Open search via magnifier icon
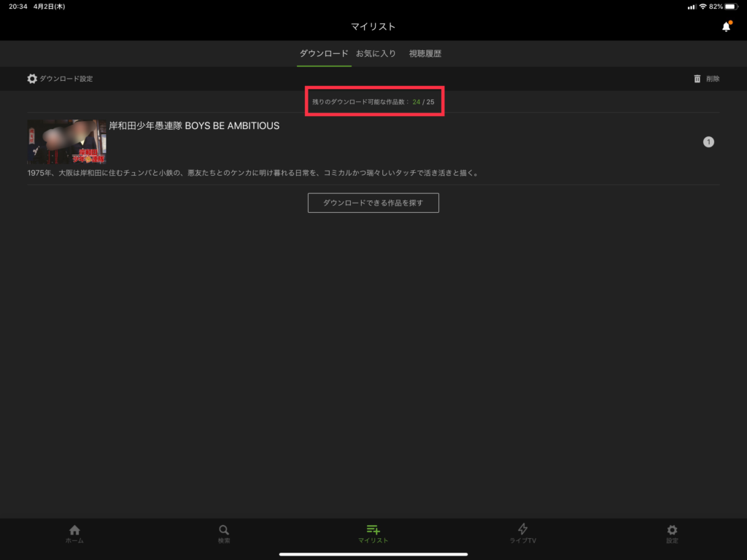This screenshot has height=560, width=747. coord(224,529)
